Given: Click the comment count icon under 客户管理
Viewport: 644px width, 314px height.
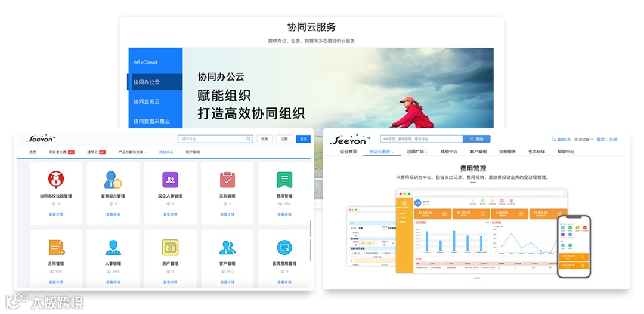Looking at the screenshot, I should 223,272.
